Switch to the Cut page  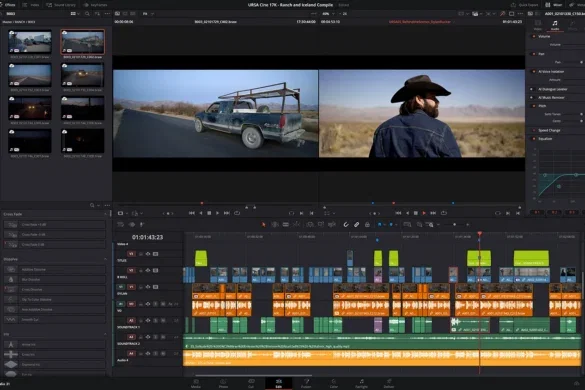pos(251,383)
